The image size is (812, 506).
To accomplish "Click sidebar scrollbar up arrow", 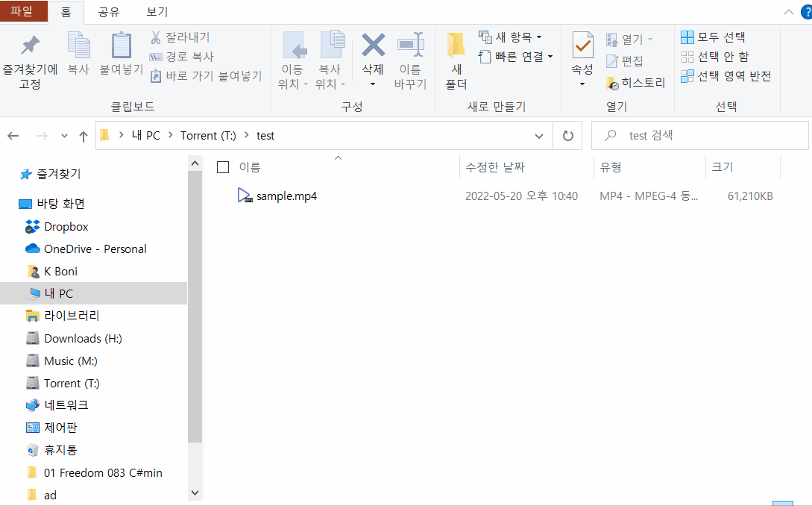I will click(x=195, y=163).
